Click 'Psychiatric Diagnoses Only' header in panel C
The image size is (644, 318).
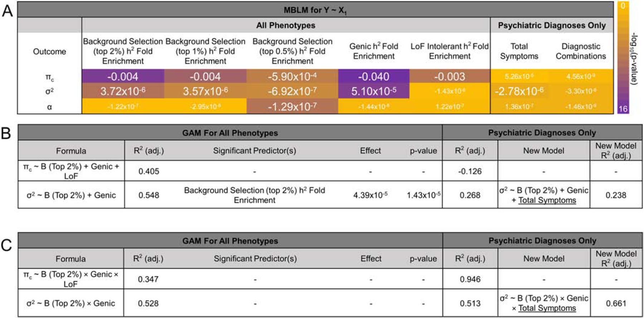(x=542, y=241)
